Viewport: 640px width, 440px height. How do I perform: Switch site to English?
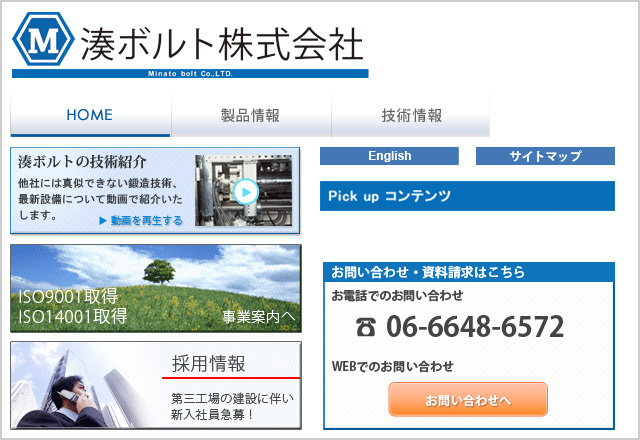tap(389, 156)
